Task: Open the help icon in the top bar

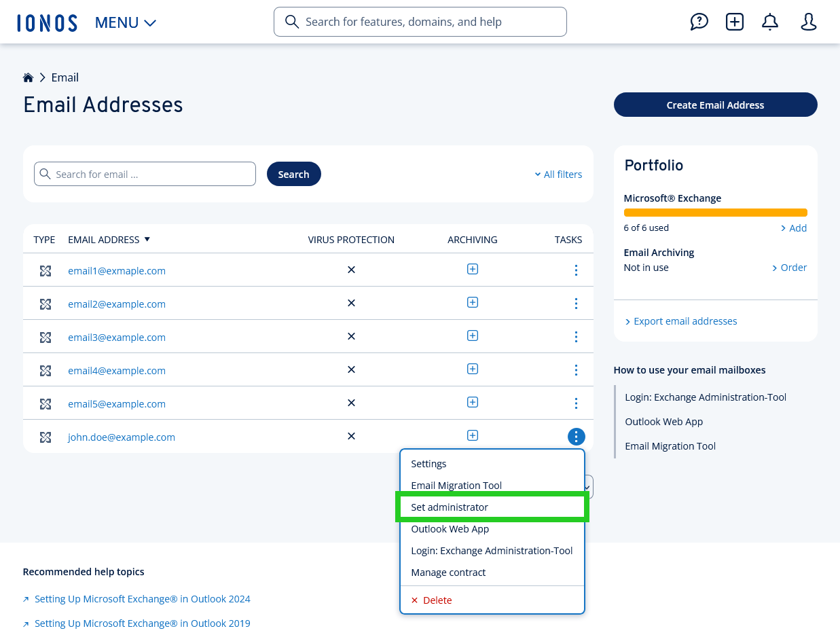Action: tap(699, 22)
